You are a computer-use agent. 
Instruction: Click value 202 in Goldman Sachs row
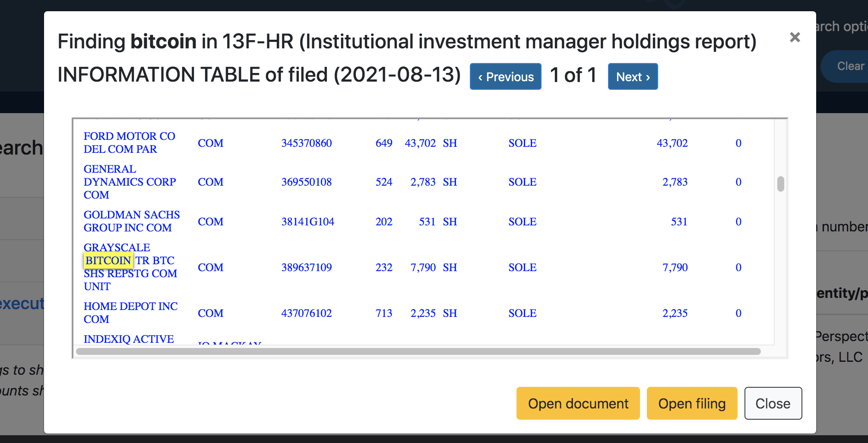pos(384,221)
